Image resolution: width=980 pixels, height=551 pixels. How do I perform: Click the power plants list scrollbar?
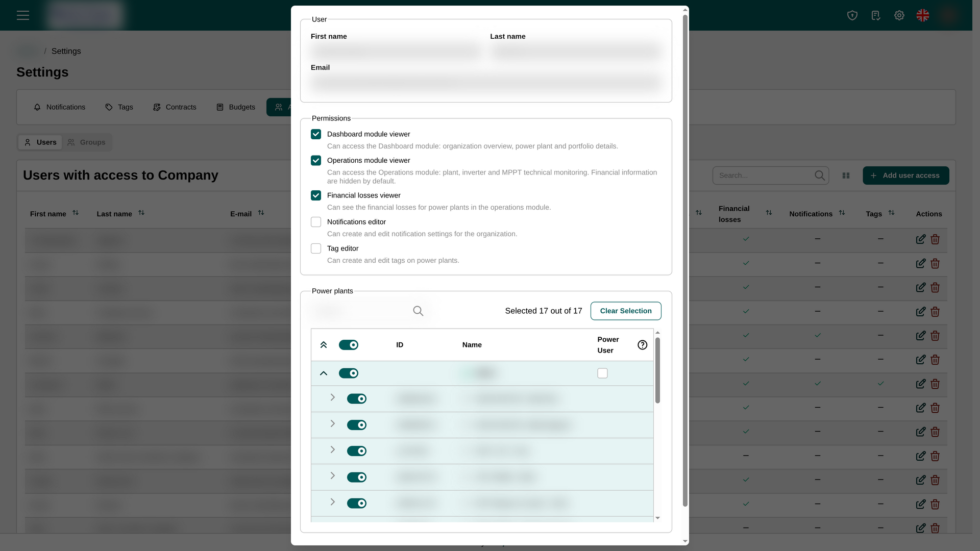tap(657, 371)
